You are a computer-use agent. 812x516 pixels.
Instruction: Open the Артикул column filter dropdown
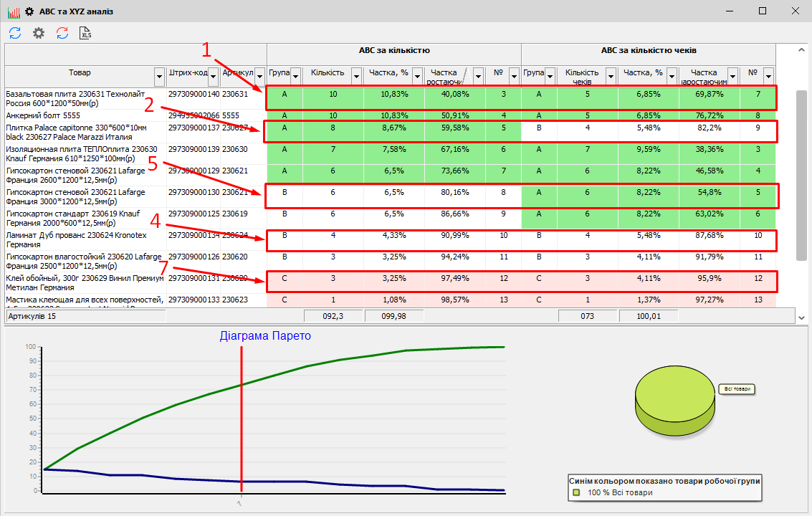coord(259,76)
